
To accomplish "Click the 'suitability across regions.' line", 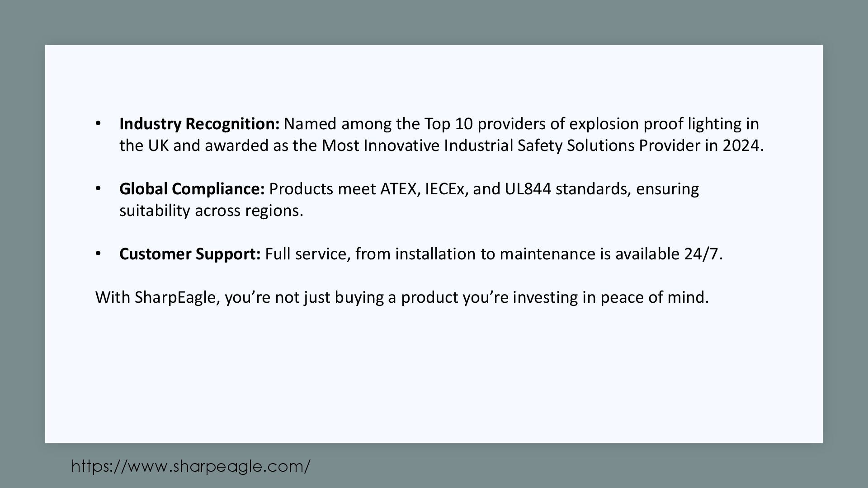I will pyautogui.click(x=211, y=211).
